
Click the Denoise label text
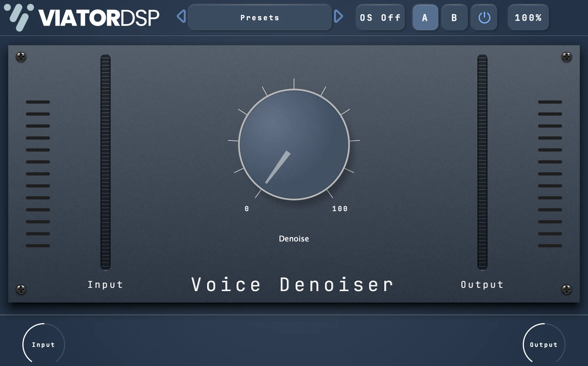tap(294, 239)
